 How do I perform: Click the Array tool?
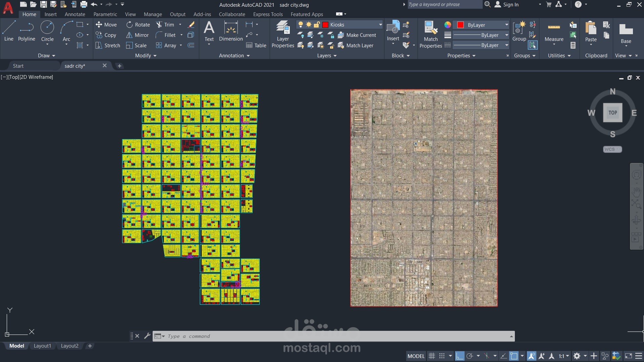tap(166, 45)
